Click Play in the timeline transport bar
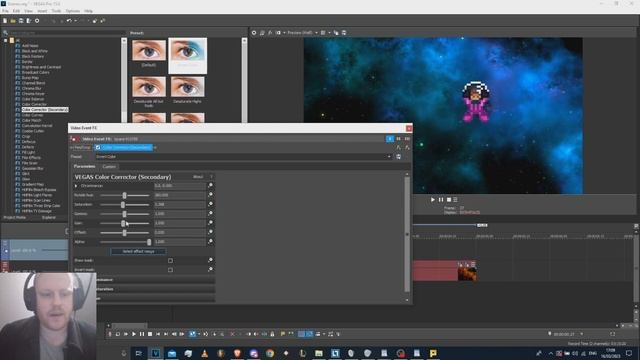The height and width of the screenshot is (360, 640). pos(134,334)
